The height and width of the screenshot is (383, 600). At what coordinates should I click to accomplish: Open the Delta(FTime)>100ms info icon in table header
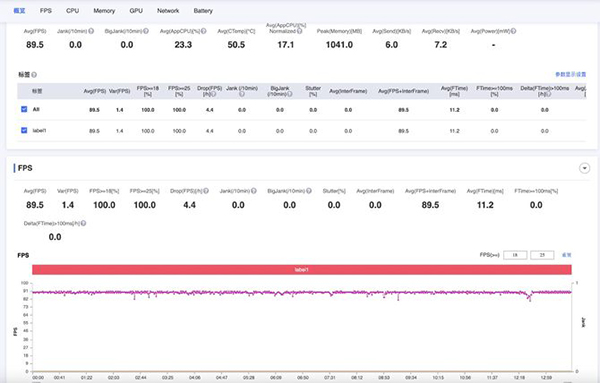tap(549, 94)
